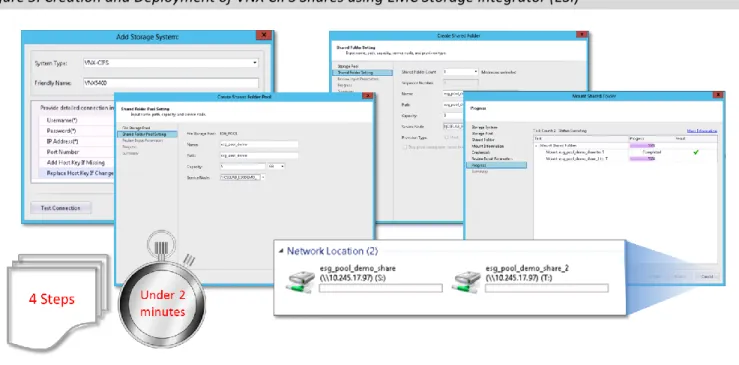
Task: Select Shared Folder Setting step in Create Shared Folder
Action: click(x=361, y=73)
